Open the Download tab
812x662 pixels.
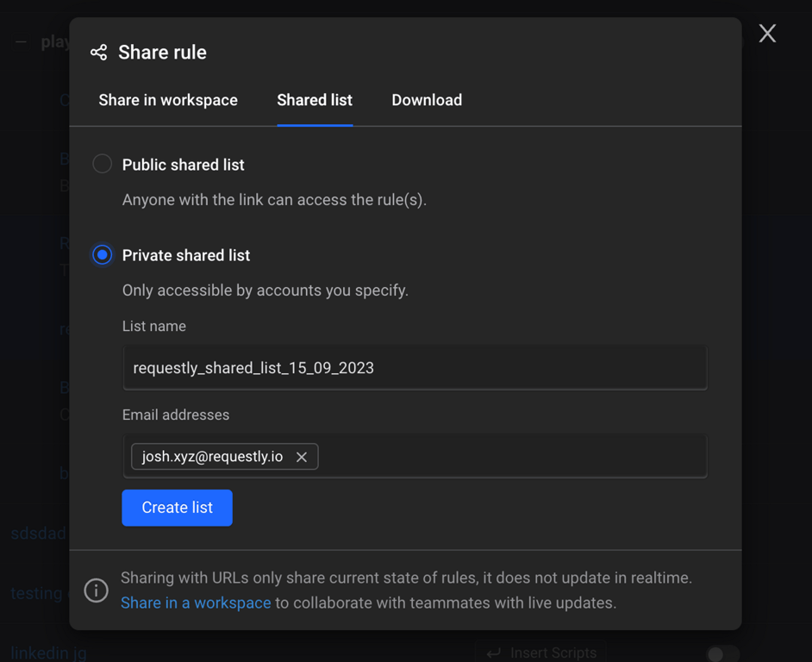pos(427,100)
